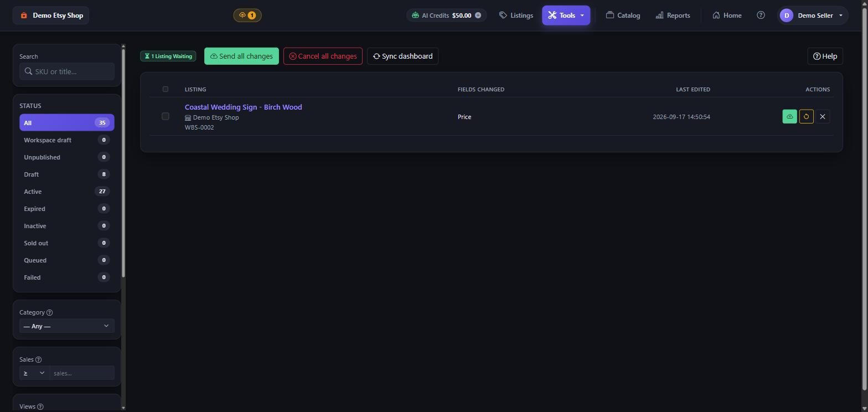Click the lock icon beside Demo Etsy Shop

click(24, 16)
